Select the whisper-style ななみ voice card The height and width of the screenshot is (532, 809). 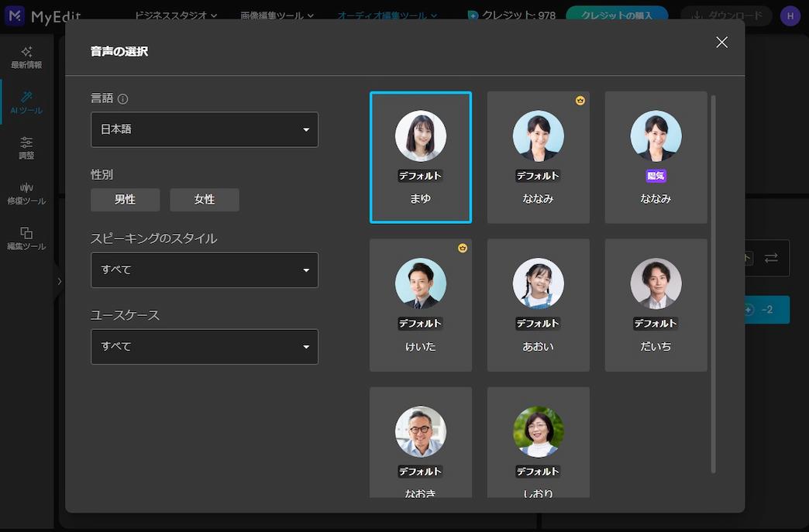(655, 157)
